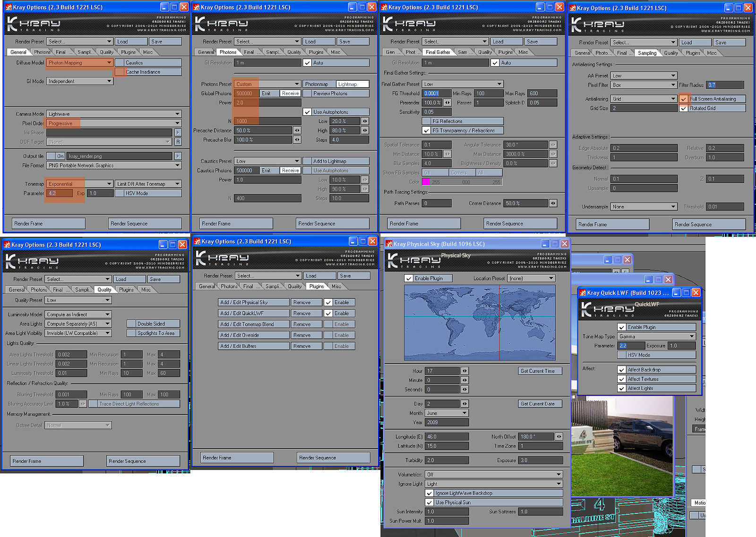Click the North Offset adjust arrows
This screenshot has width=756, height=537.
coord(559,437)
